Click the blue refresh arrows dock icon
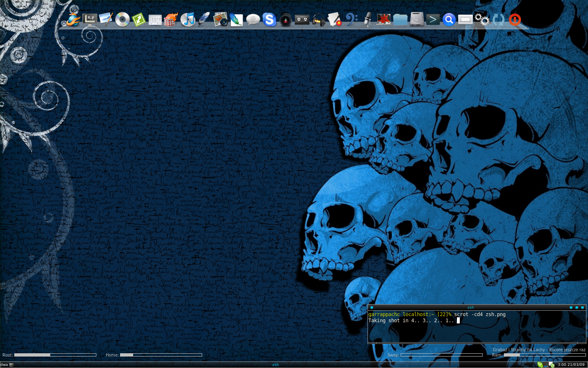The image size is (588, 368). (499, 19)
